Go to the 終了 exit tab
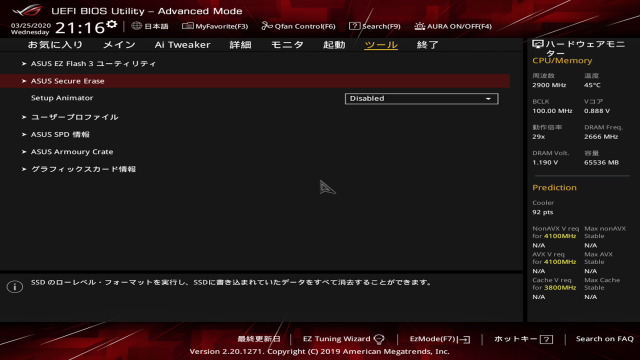Image resolution: width=640 pixels, height=360 pixels. click(427, 44)
